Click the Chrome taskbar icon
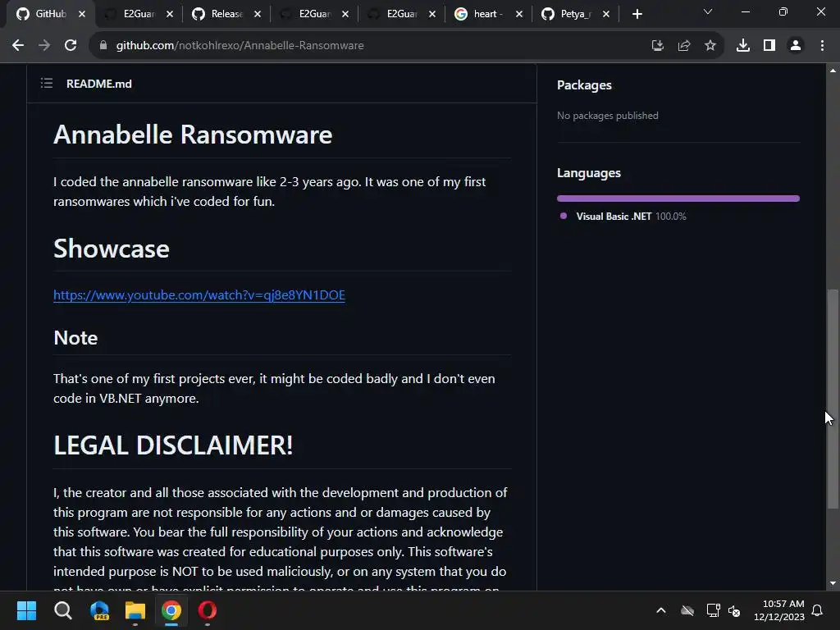Viewport: 840px width, 630px height. click(x=171, y=610)
